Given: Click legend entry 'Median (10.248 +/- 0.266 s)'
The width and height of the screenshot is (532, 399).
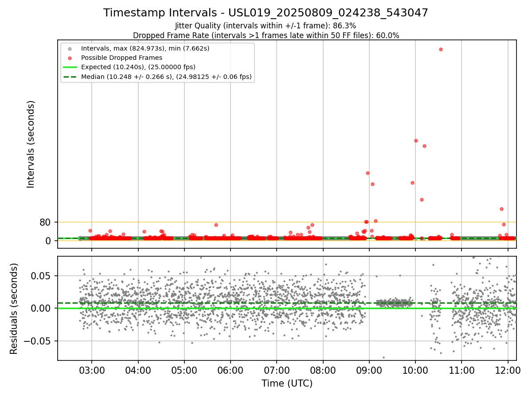Looking at the screenshot, I should 166,77.
